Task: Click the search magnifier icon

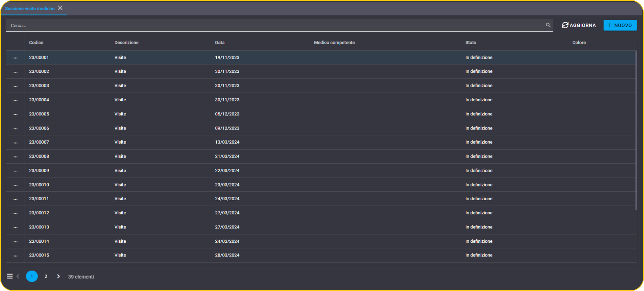Action: [548, 25]
